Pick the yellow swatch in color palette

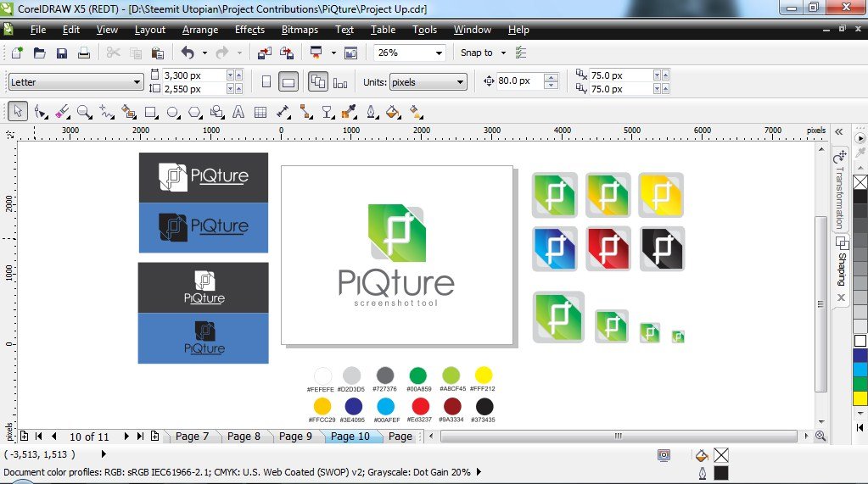860,398
